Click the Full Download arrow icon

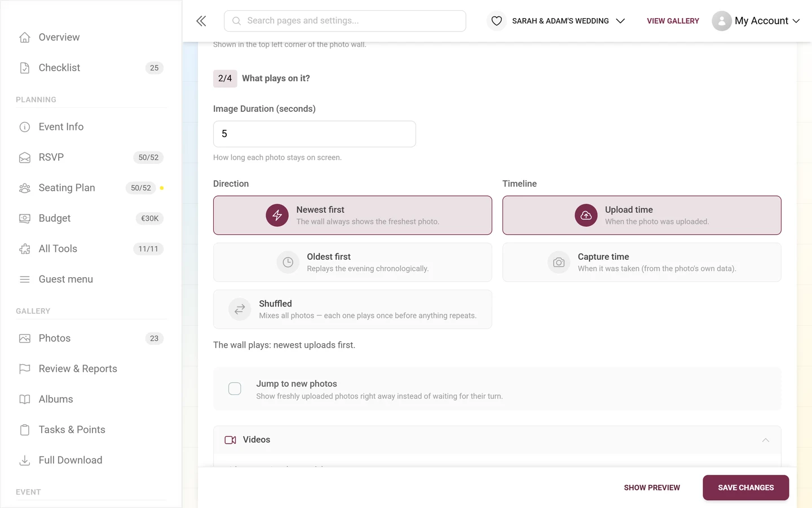click(25, 461)
